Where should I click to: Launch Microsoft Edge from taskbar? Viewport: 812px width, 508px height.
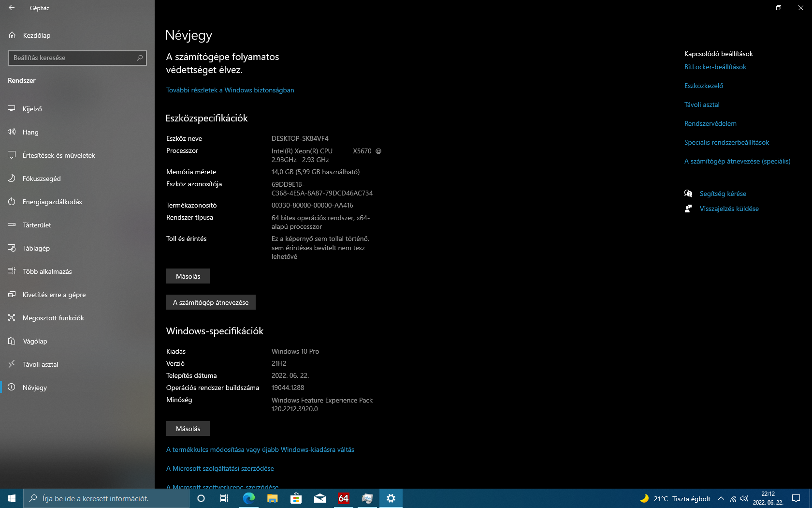(248, 498)
